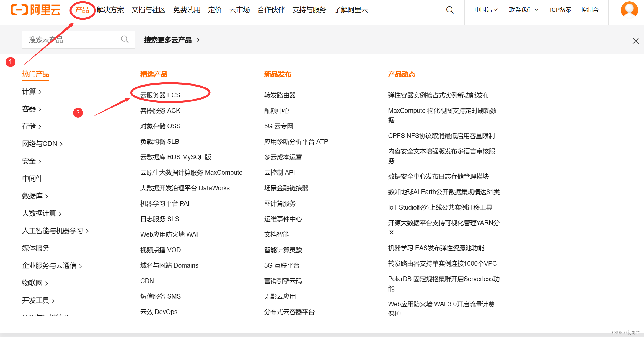Open 配额中心 link
Image resolution: width=644 pixels, height=337 pixels.
tap(277, 111)
